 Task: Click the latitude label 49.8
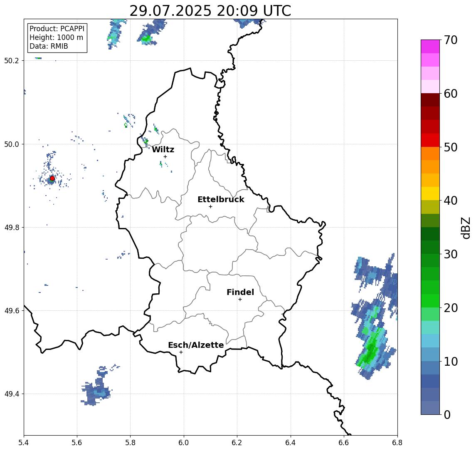click(12, 227)
